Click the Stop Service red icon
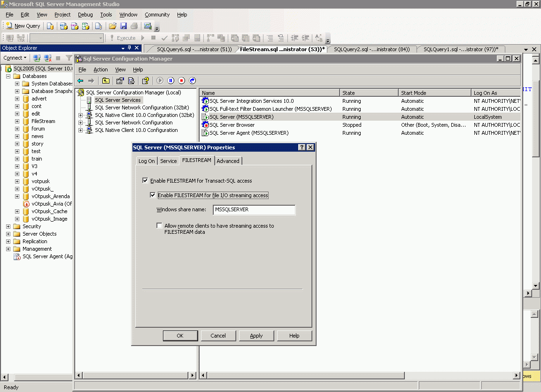 point(181,81)
